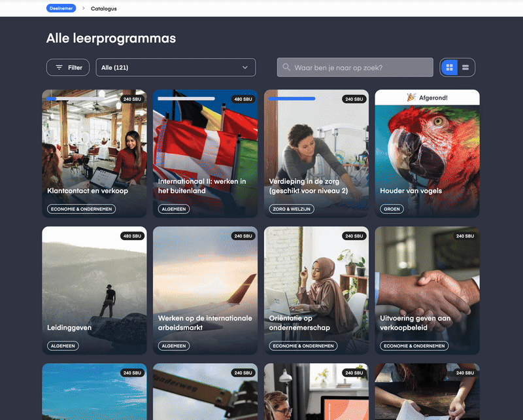Focus the 'Waar ben je naar op zoek?' search field

click(355, 67)
